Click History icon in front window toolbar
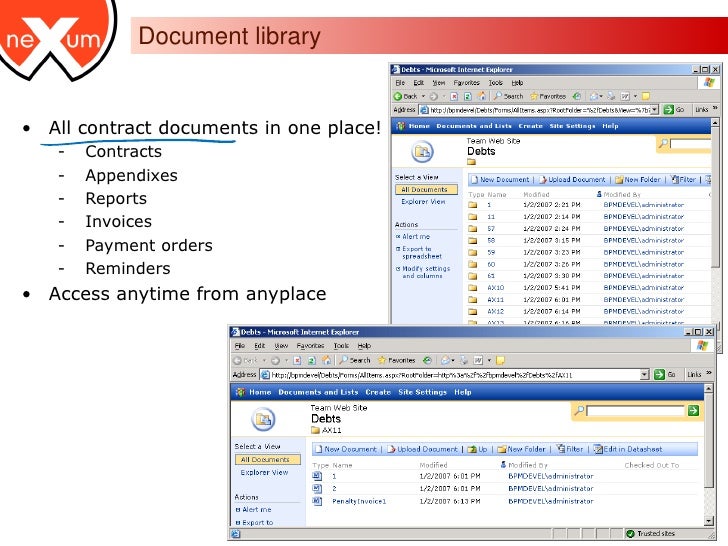This screenshot has width=728, height=546. [427, 360]
